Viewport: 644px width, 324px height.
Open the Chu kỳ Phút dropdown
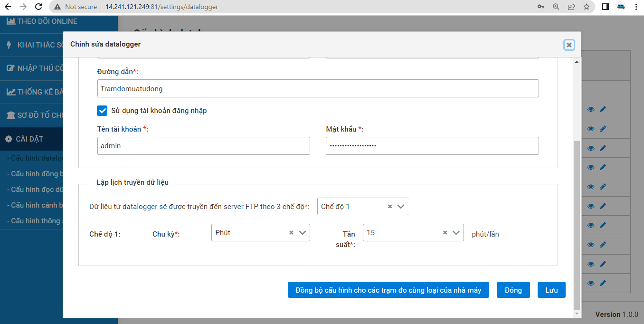tap(303, 233)
